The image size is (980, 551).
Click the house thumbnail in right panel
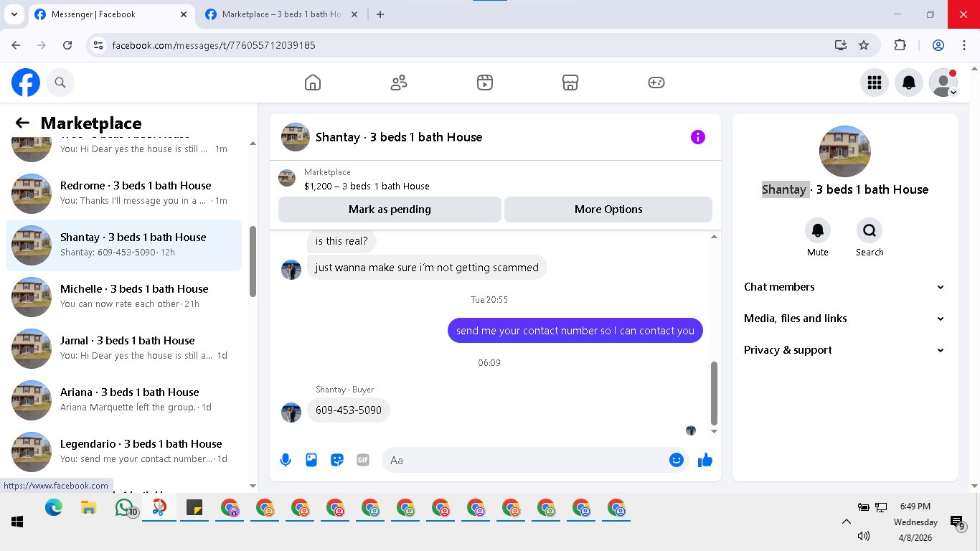[845, 151]
